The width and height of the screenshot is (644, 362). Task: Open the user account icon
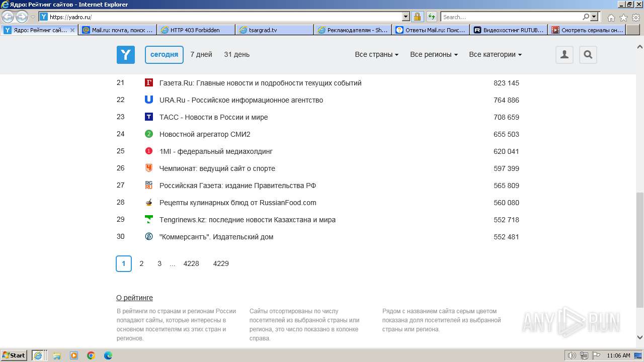(565, 55)
